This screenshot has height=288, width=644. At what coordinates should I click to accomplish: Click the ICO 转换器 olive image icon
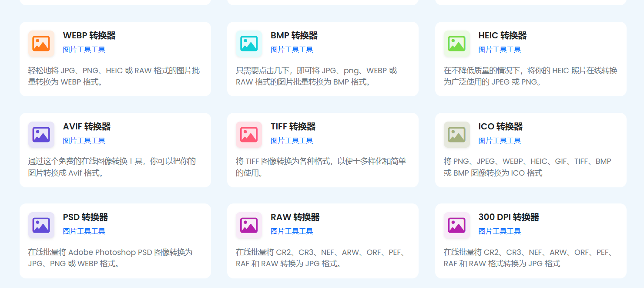coord(456,135)
